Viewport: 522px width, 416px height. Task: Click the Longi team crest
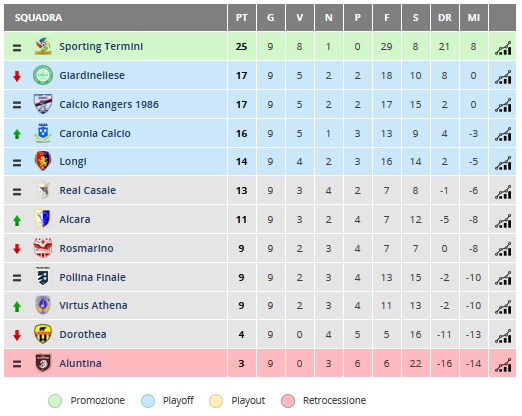[x=43, y=161]
